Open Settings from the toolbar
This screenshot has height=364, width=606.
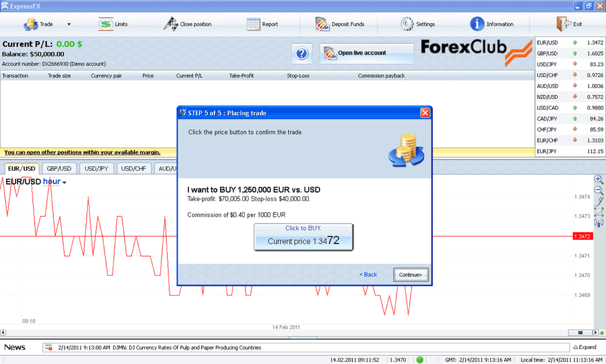pos(418,24)
